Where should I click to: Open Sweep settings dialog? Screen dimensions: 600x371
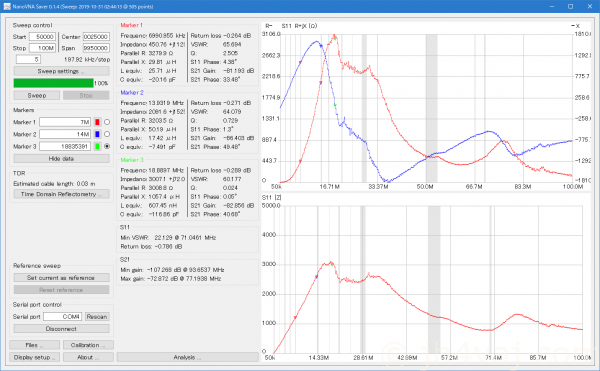[x=62, y=71]
